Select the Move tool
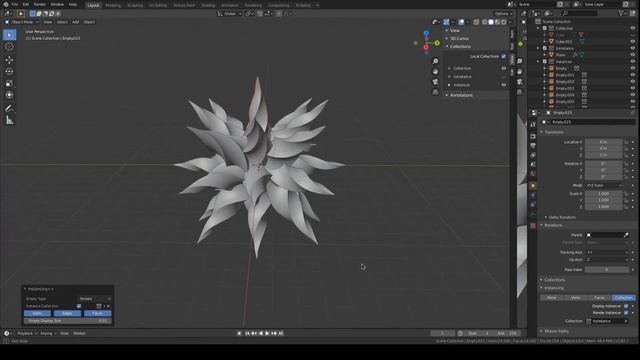Image resolution: width=640 pixels, height=360 pixels. click(9, 60)
